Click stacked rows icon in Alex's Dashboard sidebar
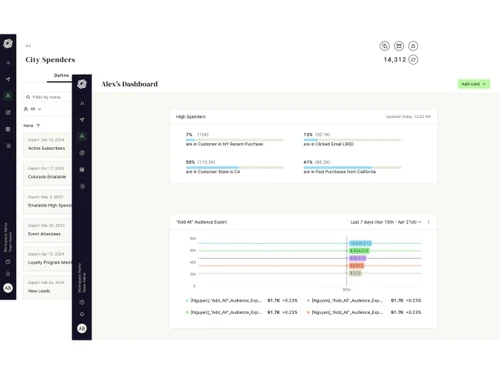Viewport: 500px width, 375px height. [x=82, y=169]
